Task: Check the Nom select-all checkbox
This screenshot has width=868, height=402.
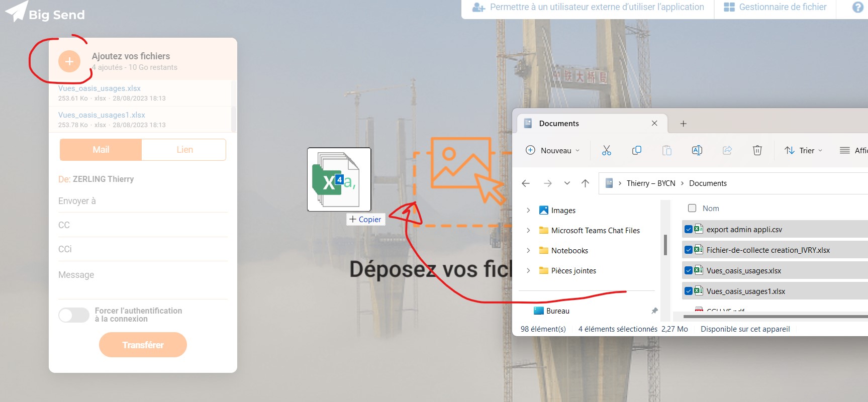Action: (692, 208)
